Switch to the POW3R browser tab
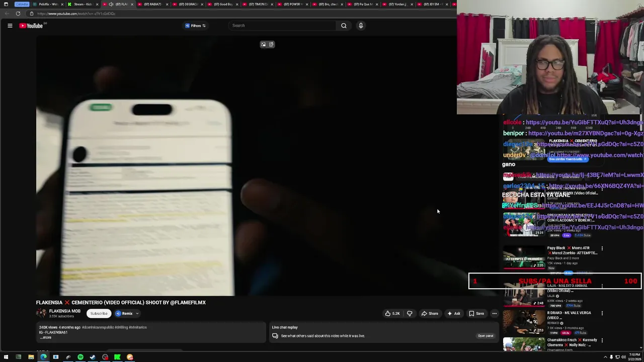Image resolution: width=644 pixels, height=362 pixels. pos(293,4)
